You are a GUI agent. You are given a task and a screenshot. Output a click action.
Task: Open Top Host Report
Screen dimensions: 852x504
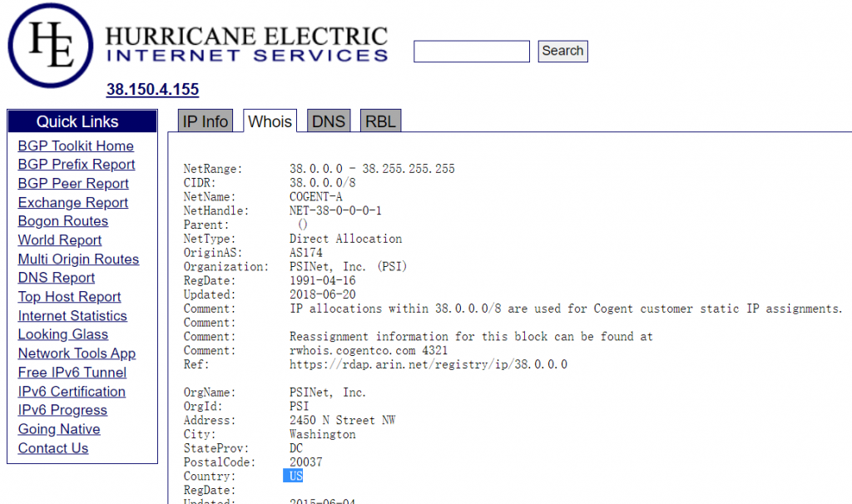coord(69,297)
